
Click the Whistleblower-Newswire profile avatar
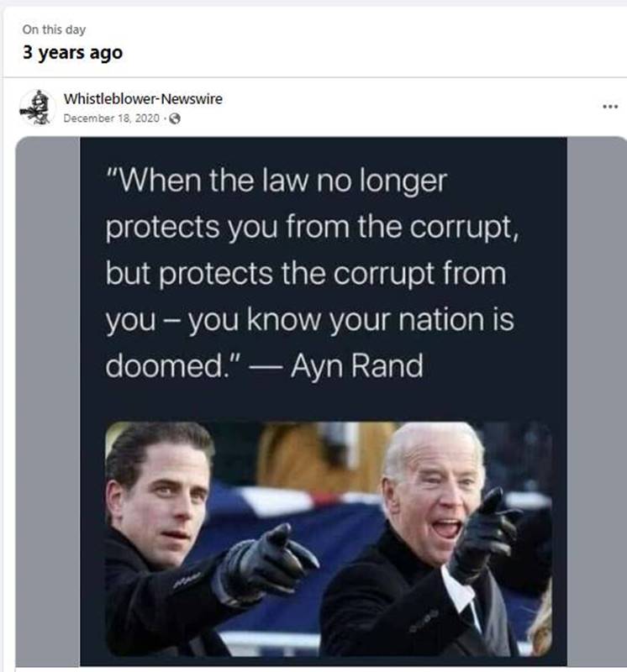tap(37, 108)
